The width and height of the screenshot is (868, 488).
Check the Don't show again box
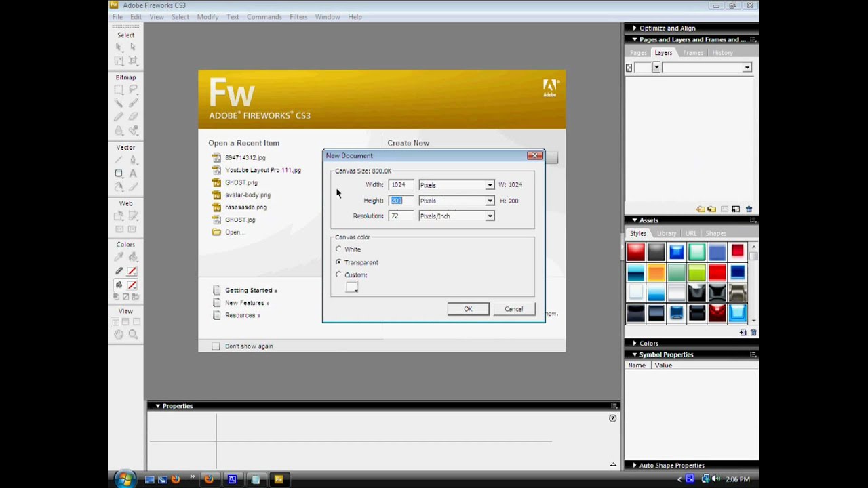point(216,346)
